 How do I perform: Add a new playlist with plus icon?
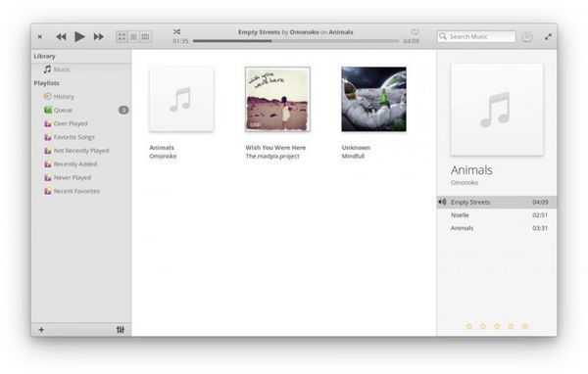pyautogui.click(x=41, y=330)
